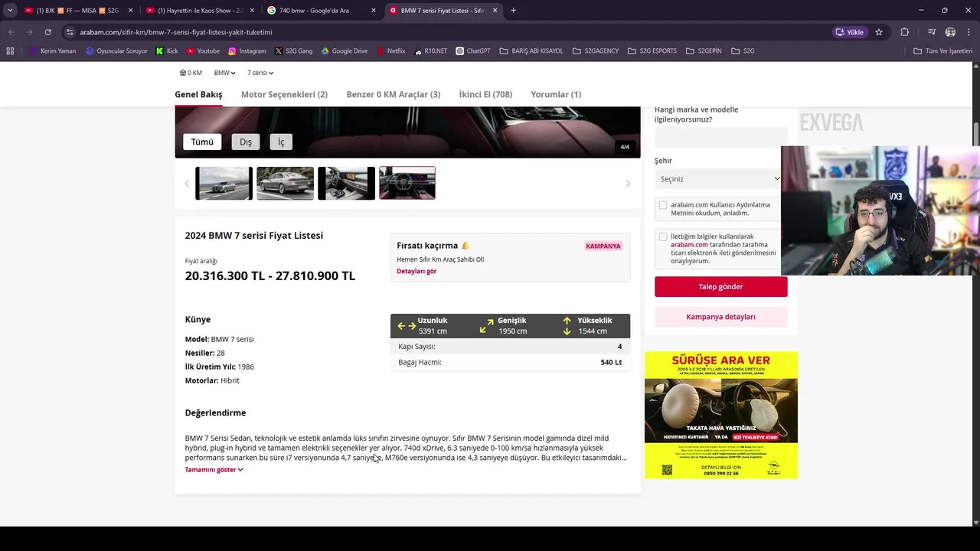Switch to the Genel Bakış tab

198,94
